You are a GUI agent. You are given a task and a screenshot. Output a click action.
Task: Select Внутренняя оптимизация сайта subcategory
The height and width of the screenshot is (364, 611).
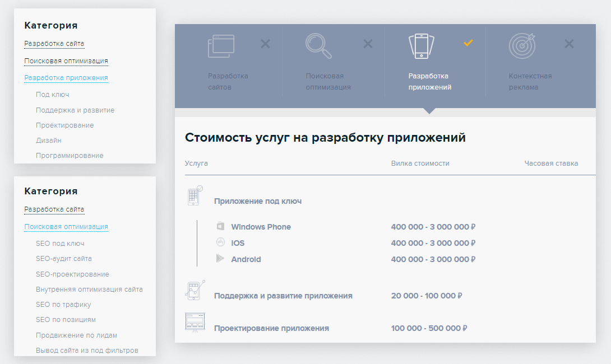click(89, 290)
